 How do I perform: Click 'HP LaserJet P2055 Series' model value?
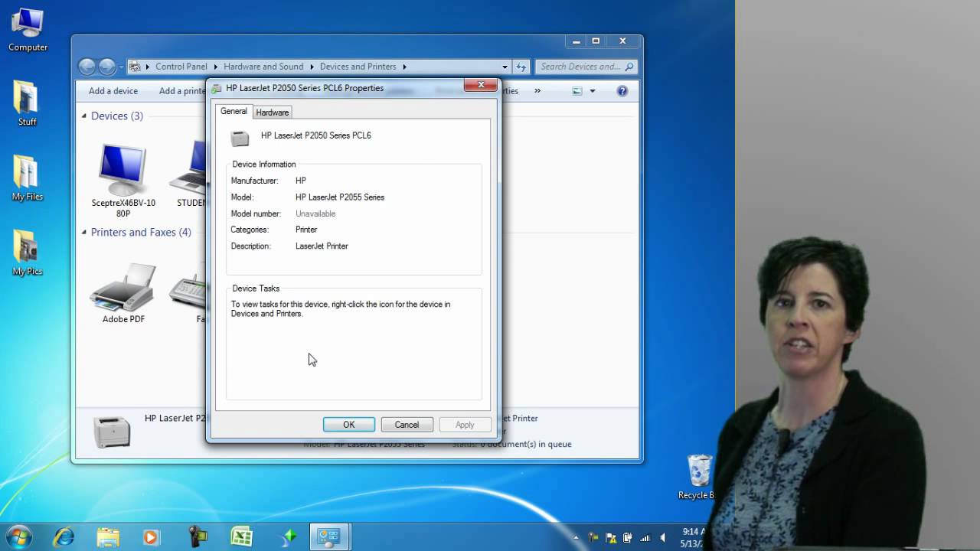point(340,197)
